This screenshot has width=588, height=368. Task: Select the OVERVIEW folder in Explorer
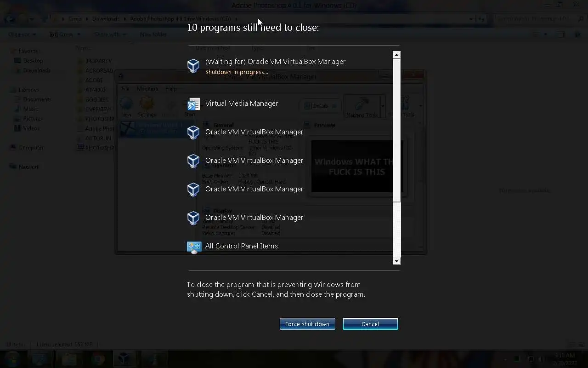click(94, 109)
